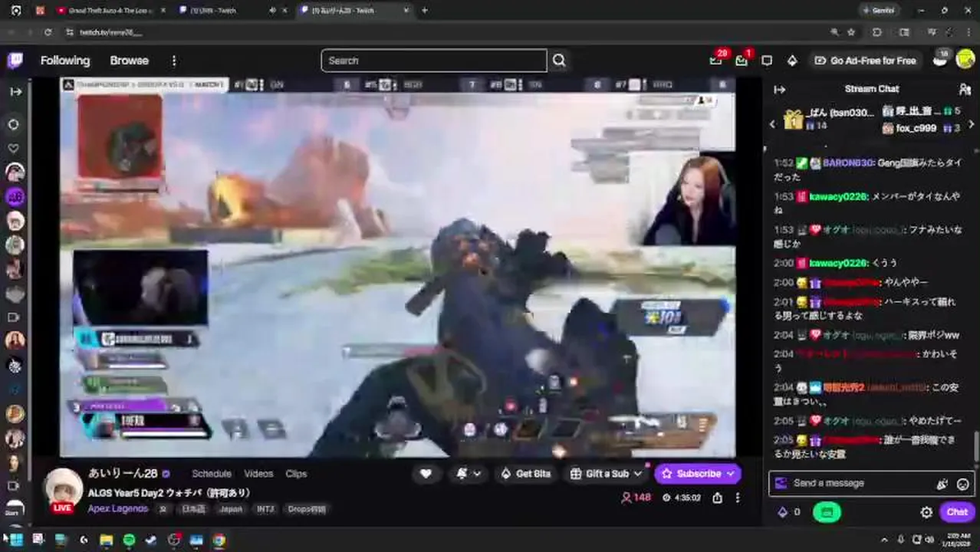Click the heart follow button under the stream
The height and width of the screenshot is (552, 980).
426,474
